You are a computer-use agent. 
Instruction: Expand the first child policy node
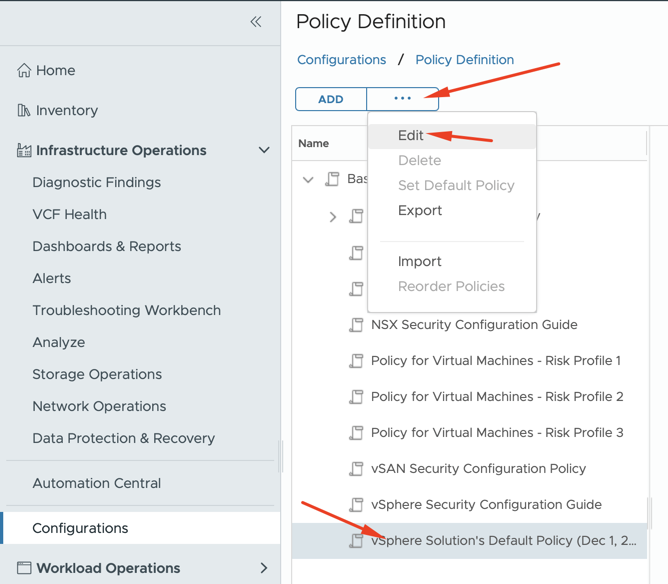point(333,217)
